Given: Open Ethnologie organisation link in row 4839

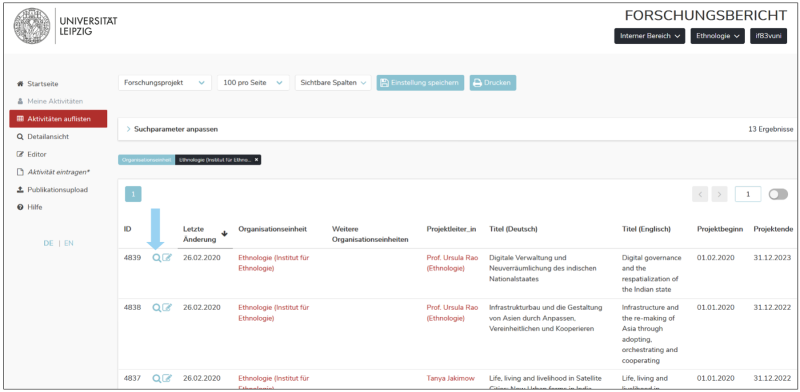Looking at the screenshot, I should click(x=273, y=263).
